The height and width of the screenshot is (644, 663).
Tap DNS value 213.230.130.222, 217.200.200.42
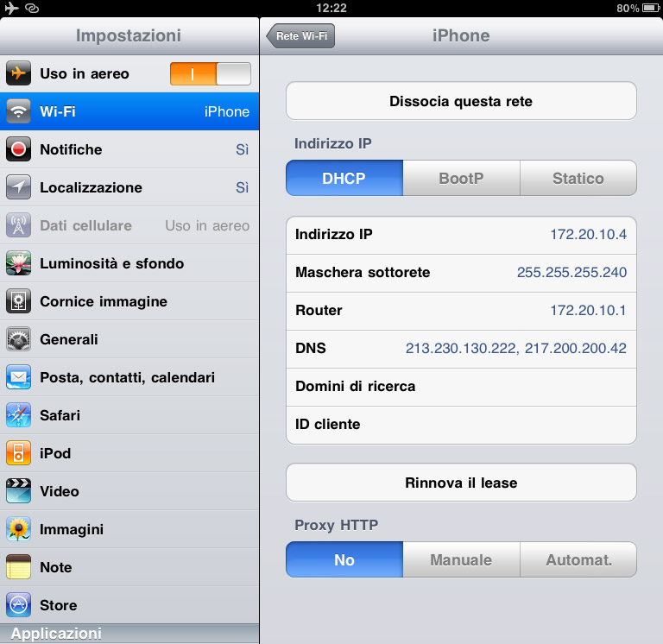point(516,349)
